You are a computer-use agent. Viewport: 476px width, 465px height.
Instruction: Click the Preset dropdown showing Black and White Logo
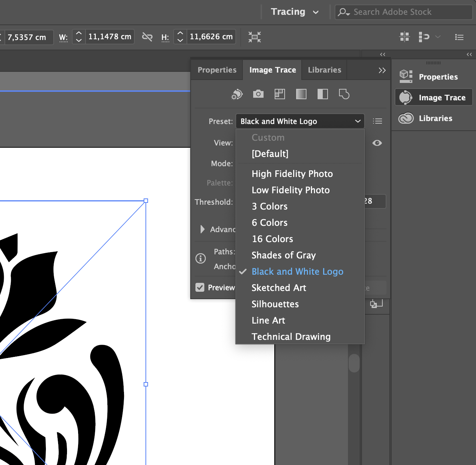click(300, 121)
